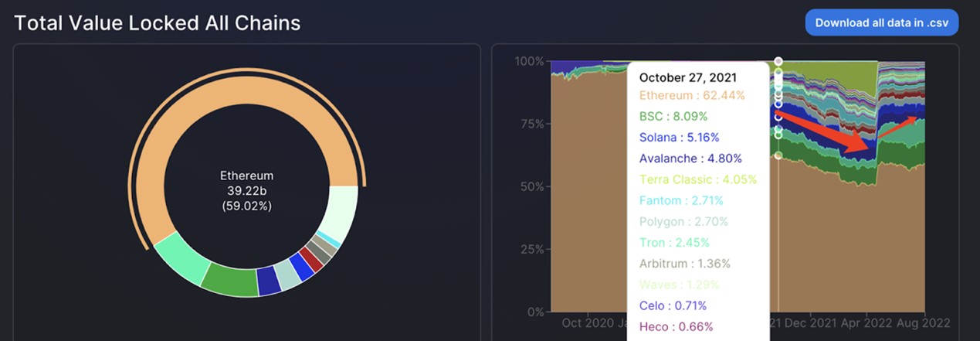Viewport: 980px width, 341px height.
Task: Select the mint green donut chart segment
Action: tap(179, 258)
